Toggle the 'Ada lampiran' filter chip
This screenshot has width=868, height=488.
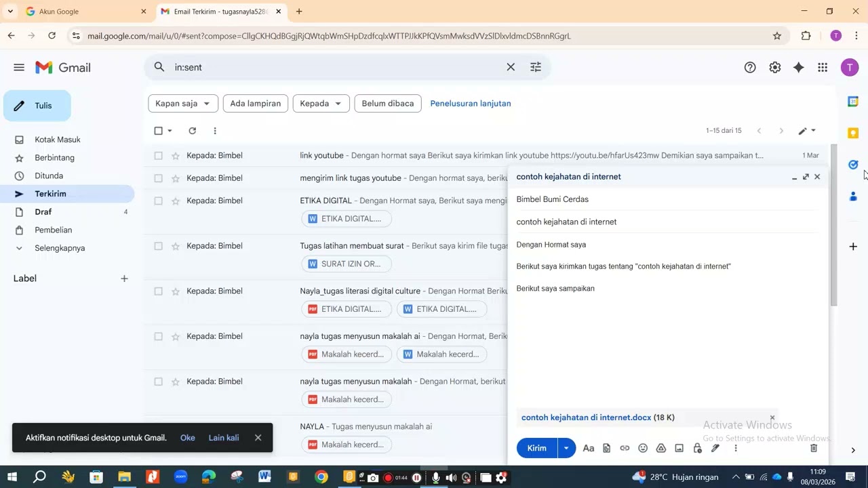click(256, 104)
